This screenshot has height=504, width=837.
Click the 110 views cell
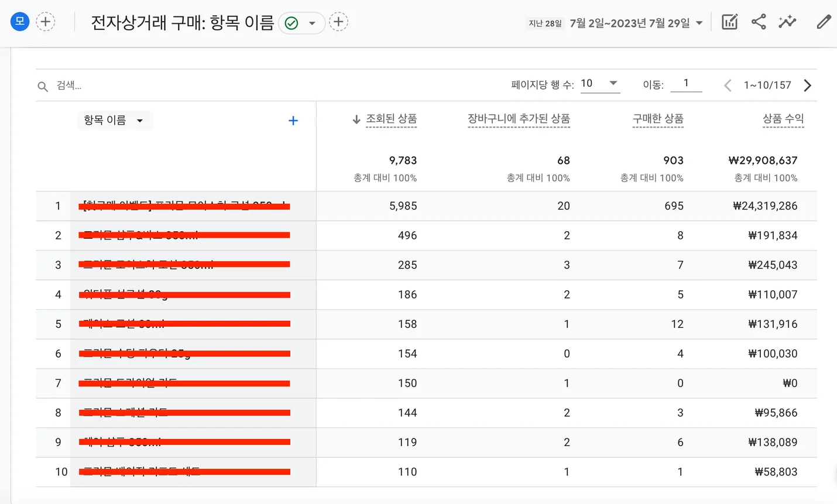407,472
